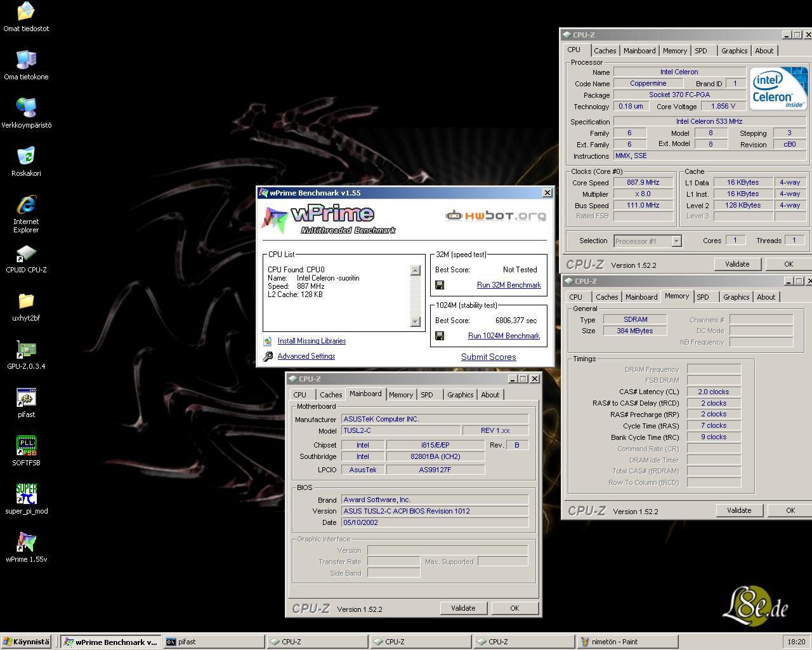Click Install Missing Libraries icon

[268, 341]
